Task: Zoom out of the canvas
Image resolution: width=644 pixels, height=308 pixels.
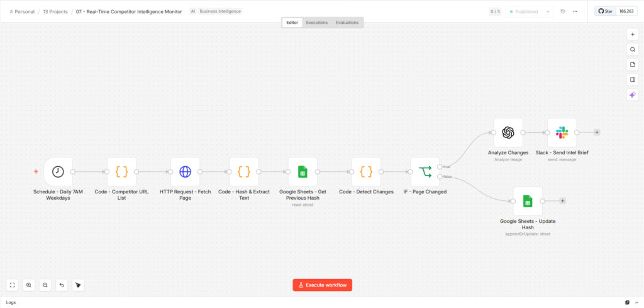Action: point(45,285)
